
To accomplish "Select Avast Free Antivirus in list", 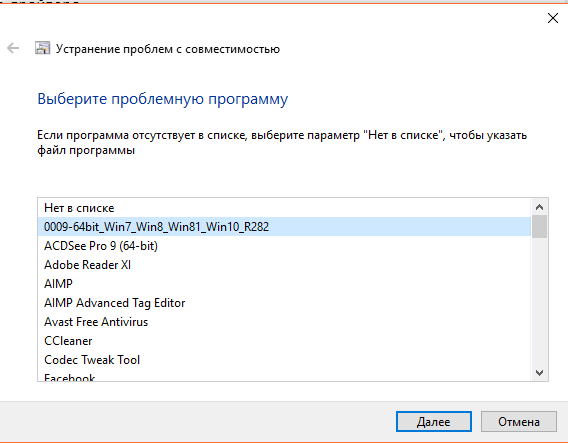I will (x=284, y=322).
